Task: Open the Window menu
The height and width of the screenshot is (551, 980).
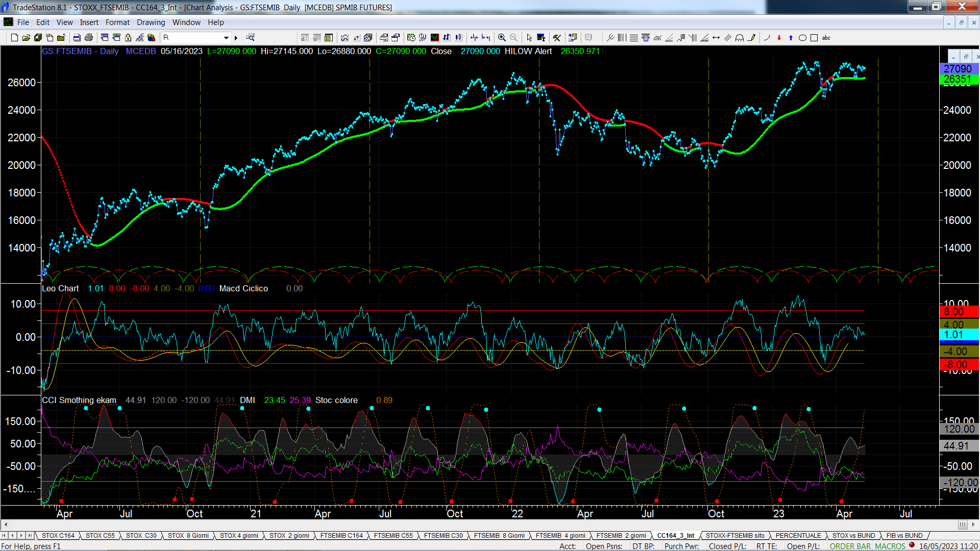Action: (x=186, y=22)
